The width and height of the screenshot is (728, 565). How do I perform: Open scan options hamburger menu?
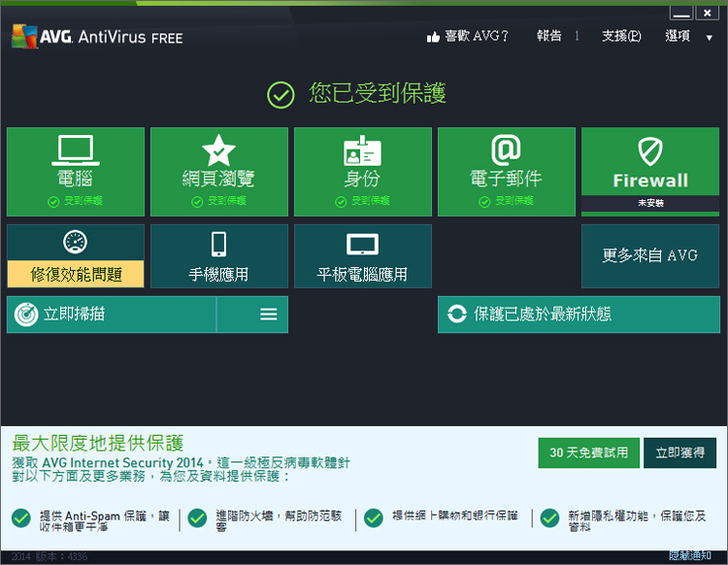268,315
